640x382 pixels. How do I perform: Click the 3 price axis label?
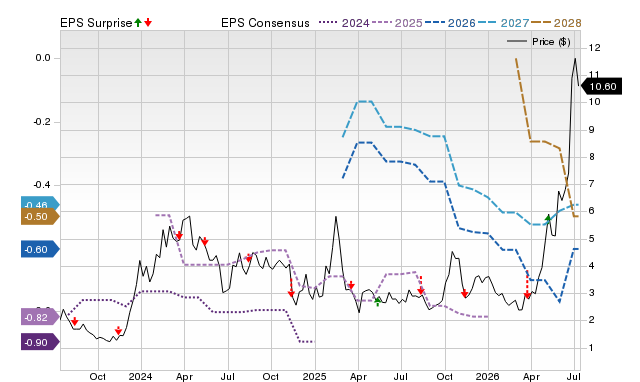(592, 293)
